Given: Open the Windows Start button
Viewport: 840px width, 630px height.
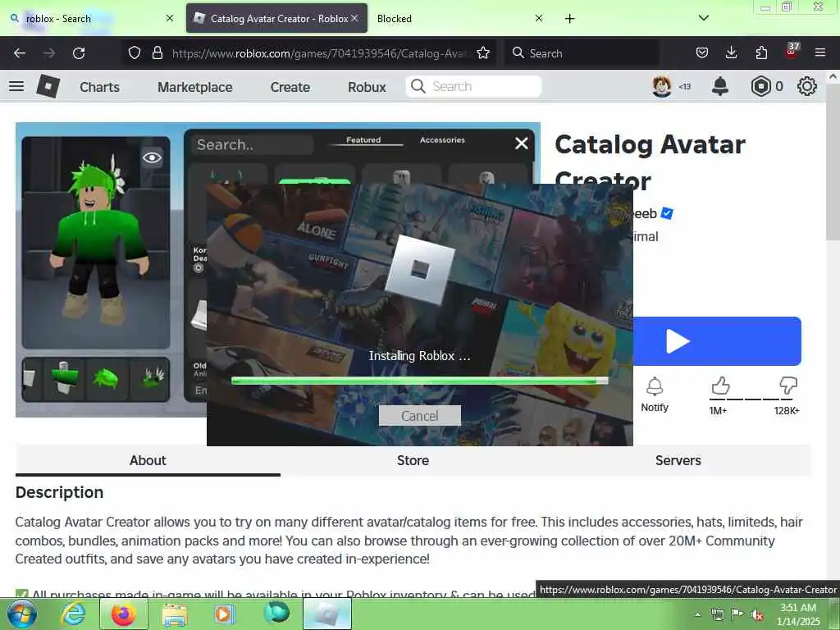Looking at the screenshot, I should [x=21, y=614].
